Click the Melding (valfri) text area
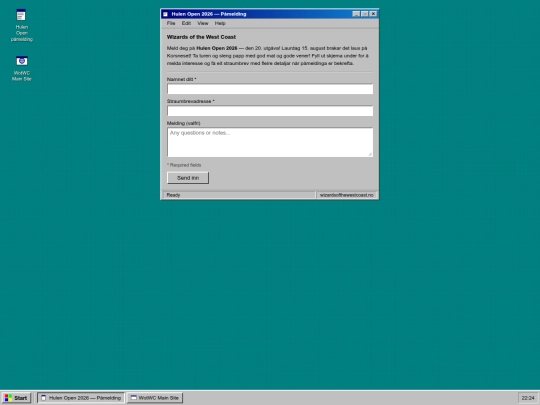540x405 pixels. pos(270,142)
